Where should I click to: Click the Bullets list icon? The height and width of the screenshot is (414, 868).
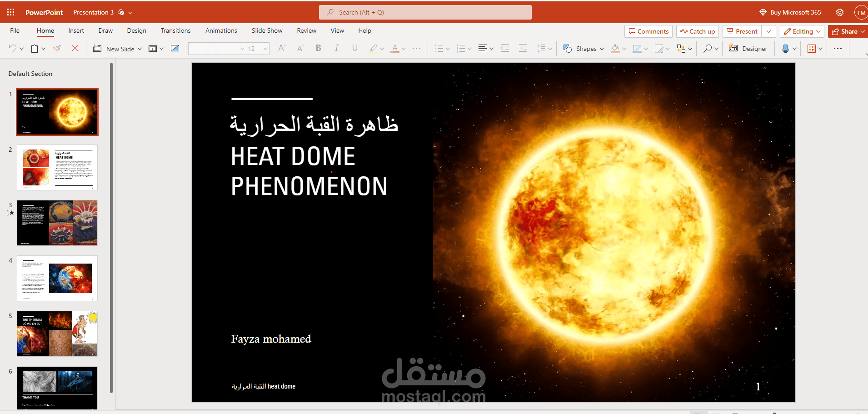[x=439, y=49]
